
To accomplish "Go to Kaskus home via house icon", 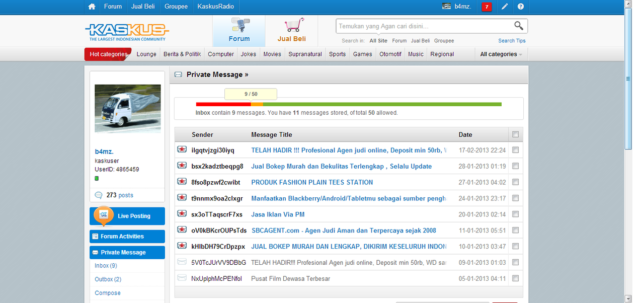I will pos(92,7).
